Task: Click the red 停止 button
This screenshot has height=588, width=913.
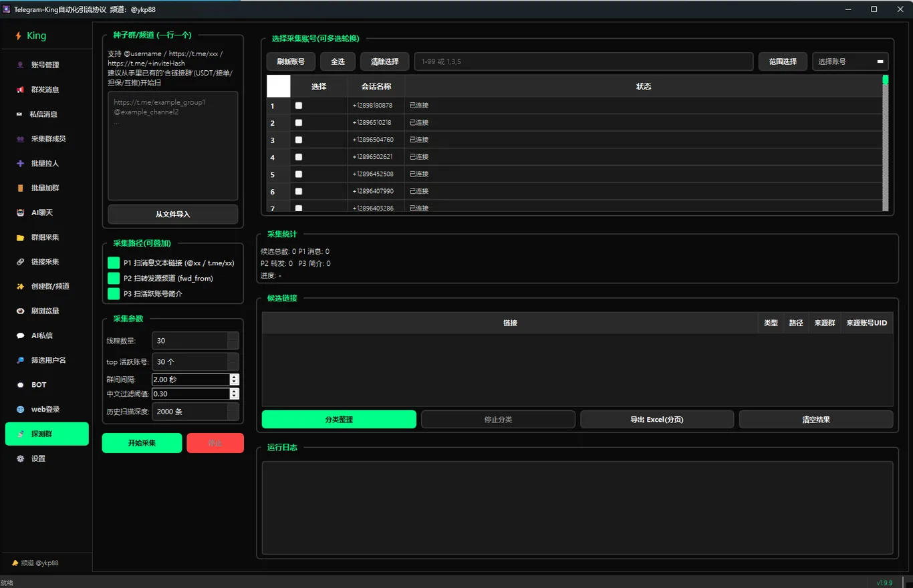Action: [x=215, y=443]
